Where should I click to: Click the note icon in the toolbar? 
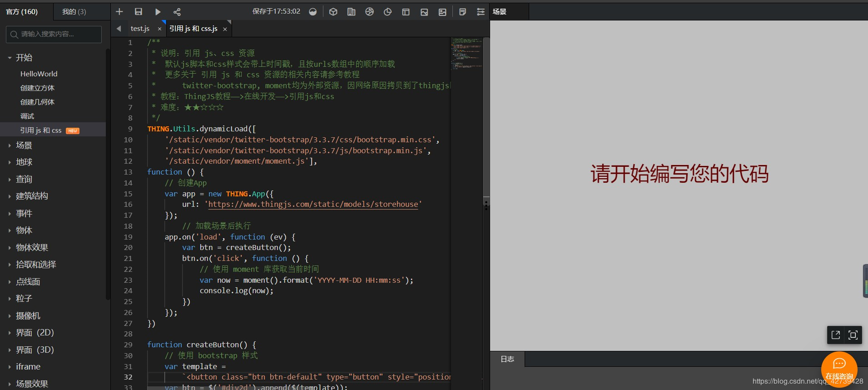point(462,12)
